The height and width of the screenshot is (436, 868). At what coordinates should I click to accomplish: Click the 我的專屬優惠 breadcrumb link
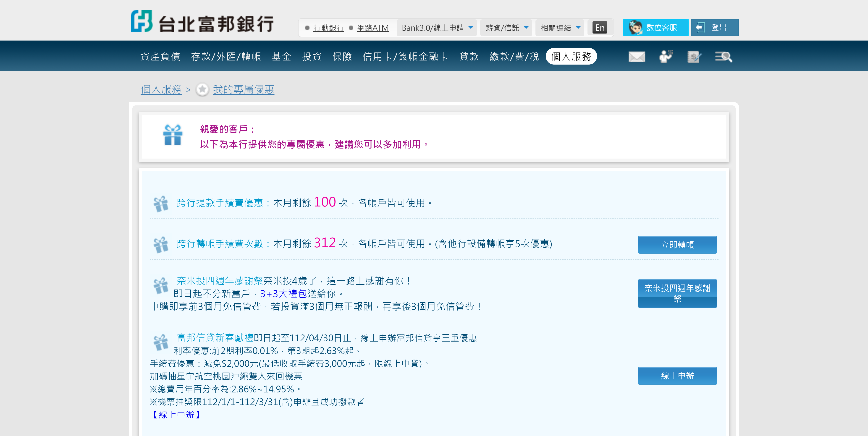(244, 89)
